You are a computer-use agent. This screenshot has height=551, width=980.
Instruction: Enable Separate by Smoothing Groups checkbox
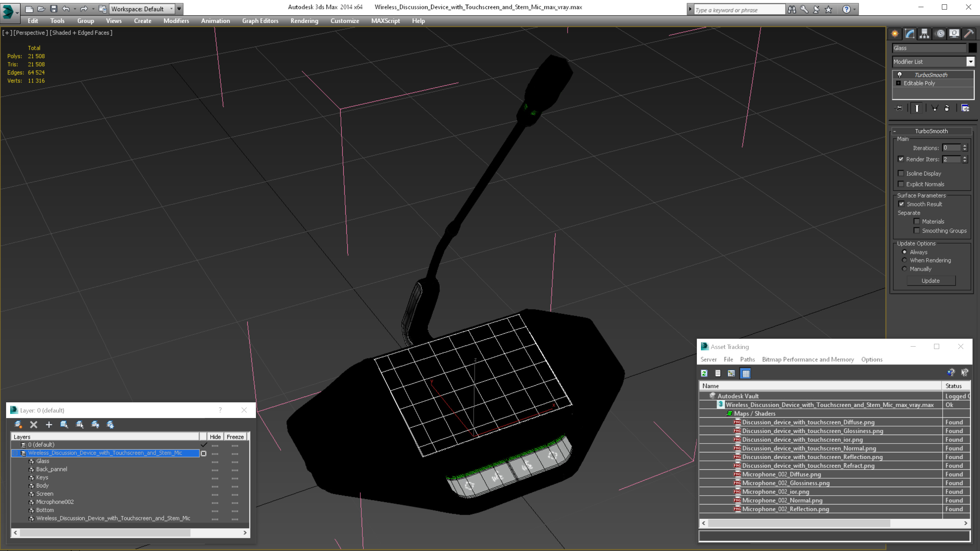916,230
